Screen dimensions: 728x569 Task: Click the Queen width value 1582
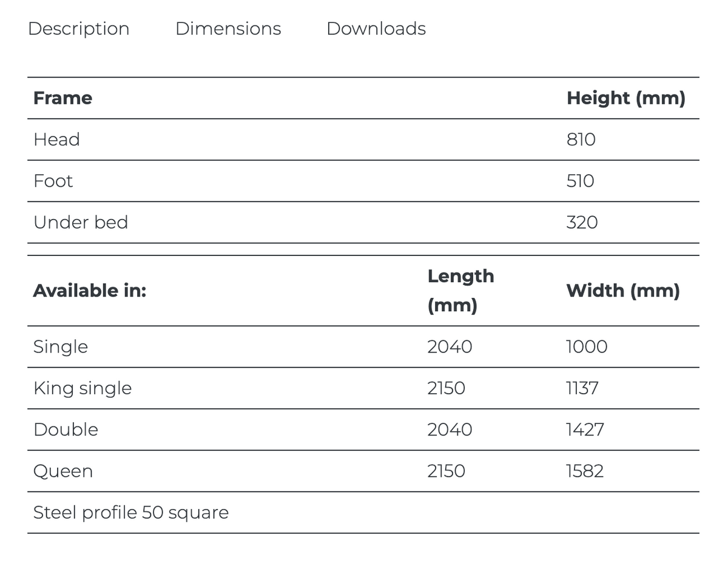[585, 471]
